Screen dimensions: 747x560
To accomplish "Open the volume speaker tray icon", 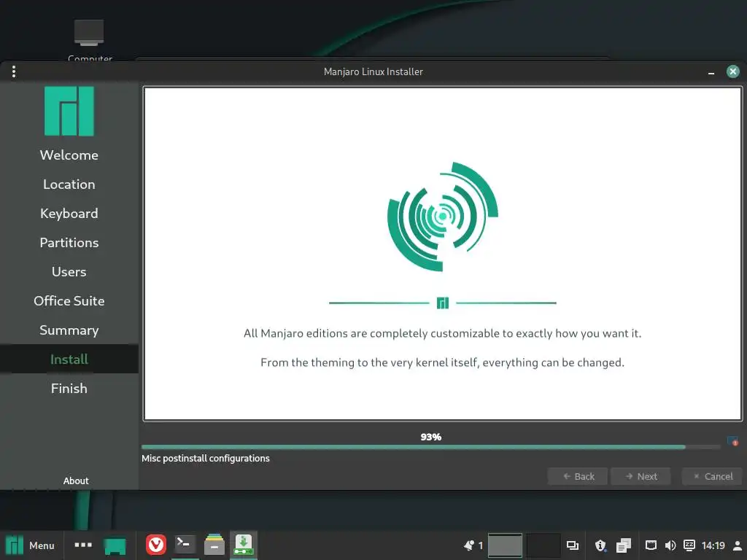I will pyautogui.click(x=670, y=545).
